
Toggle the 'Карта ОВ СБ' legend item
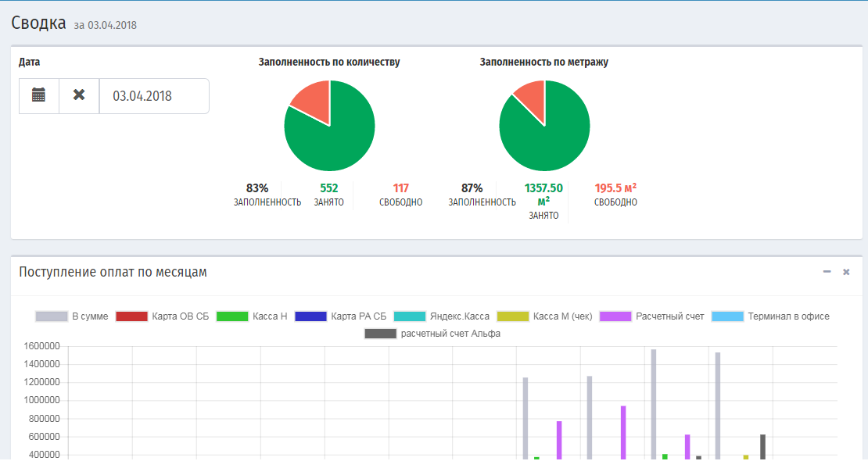163,316
